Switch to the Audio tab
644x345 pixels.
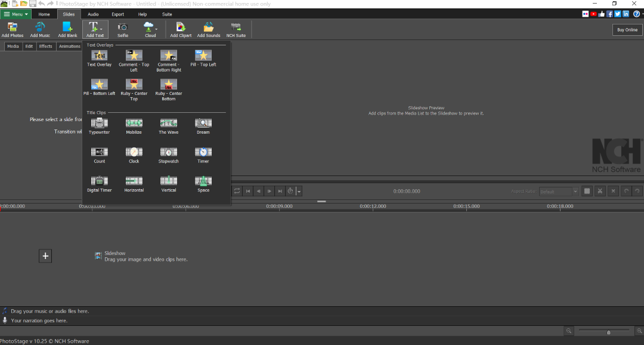[93, 14]
